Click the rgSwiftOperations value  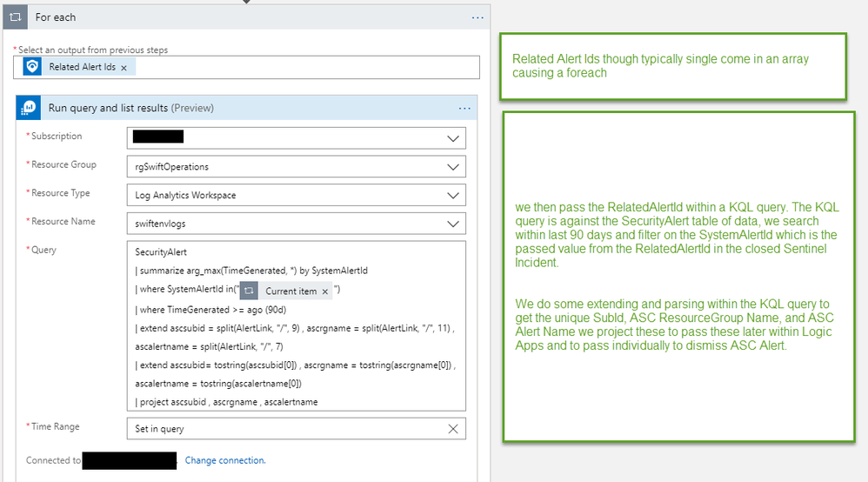tap(171, 167)
